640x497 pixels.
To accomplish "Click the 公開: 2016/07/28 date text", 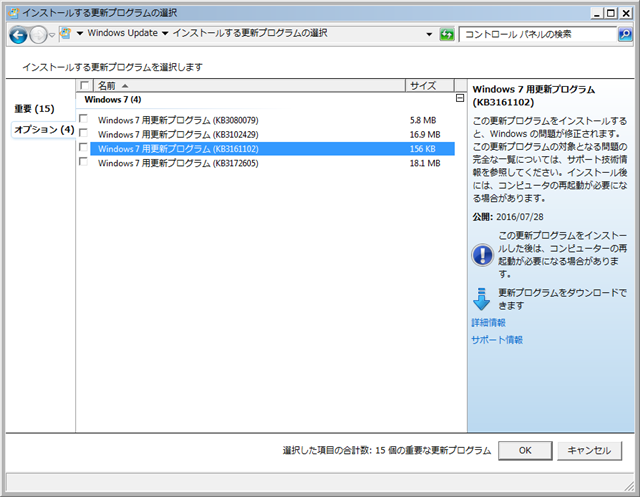I will coord(508,217).
